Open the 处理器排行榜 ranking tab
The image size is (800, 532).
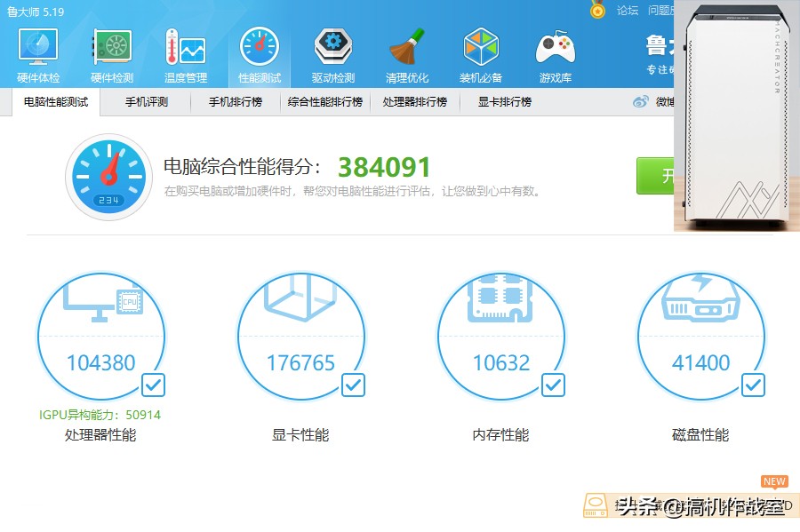414,102
